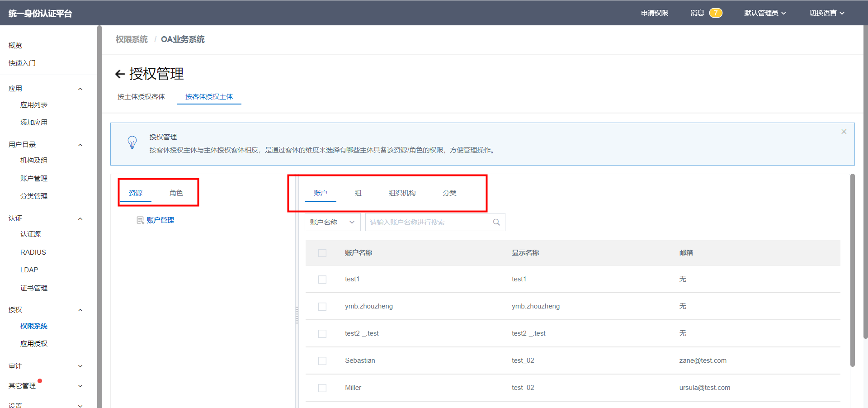Click the 账户管理 resource icon
868x408 pixels.
pyautogui.click(x=140, y=220)
